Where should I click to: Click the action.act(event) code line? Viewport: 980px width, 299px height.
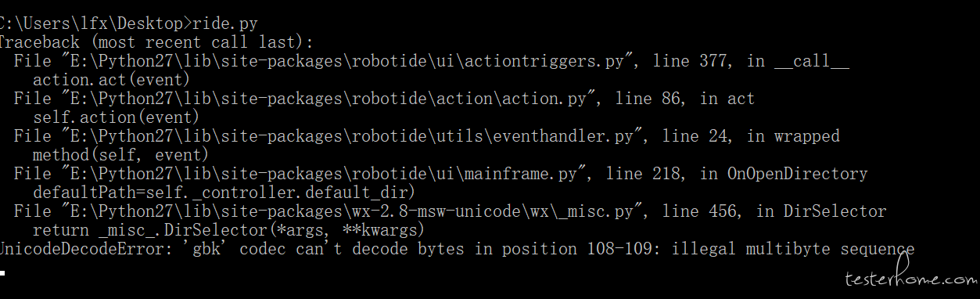(x=111, y=80)
